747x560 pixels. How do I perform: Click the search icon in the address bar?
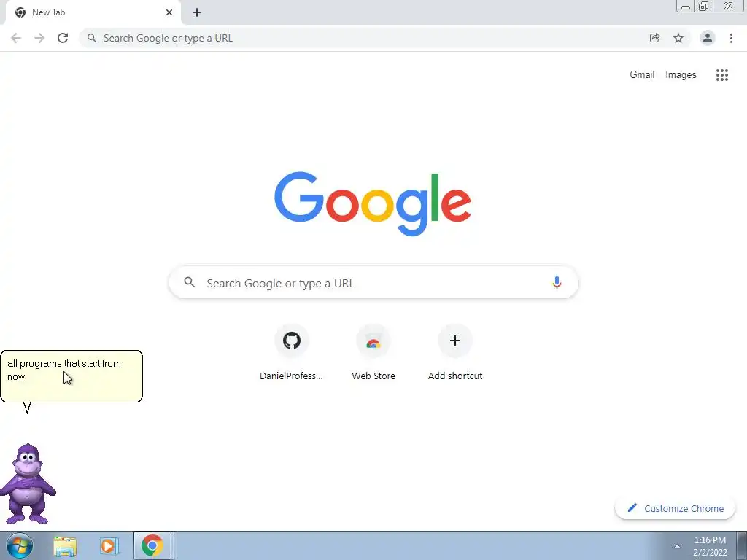(x=91, y=38)
